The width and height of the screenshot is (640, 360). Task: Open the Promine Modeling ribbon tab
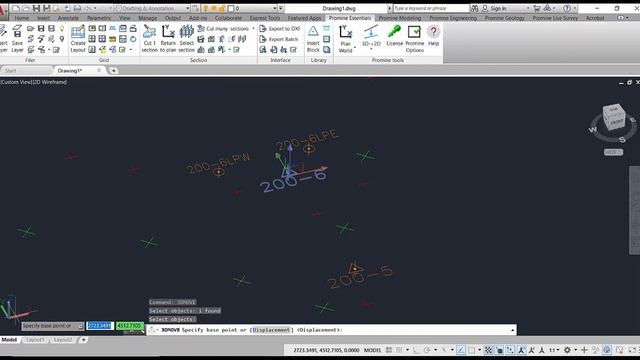400,18
